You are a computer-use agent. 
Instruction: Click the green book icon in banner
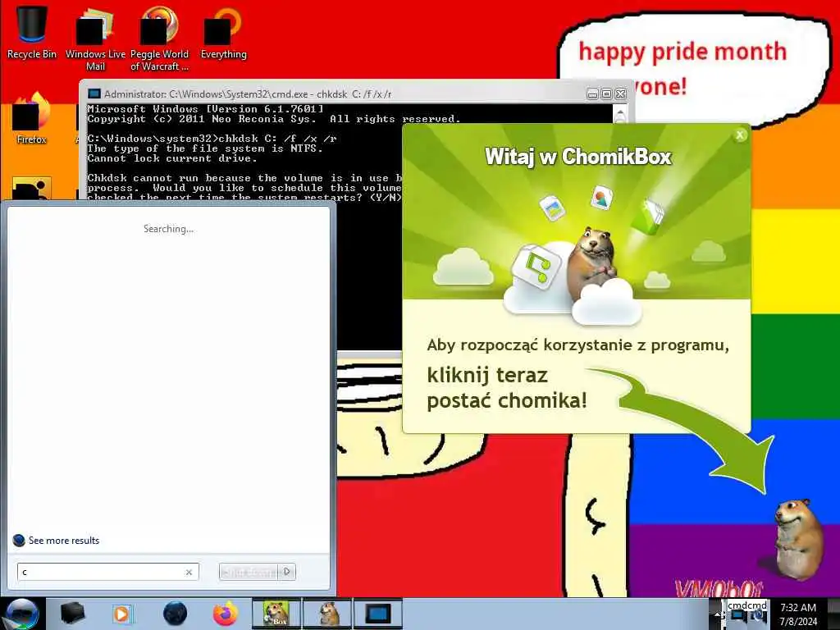tap(648, 216)
